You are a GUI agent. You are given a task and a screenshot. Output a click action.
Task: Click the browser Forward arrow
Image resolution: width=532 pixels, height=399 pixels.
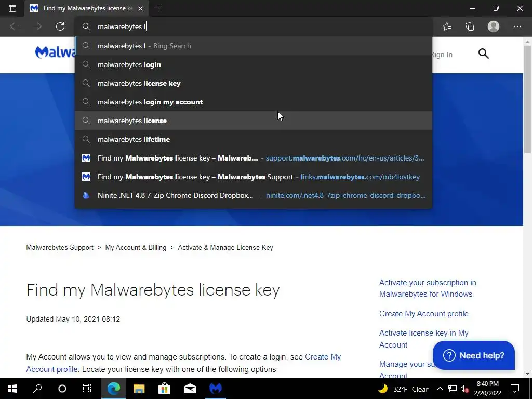[x=37, y=26]
